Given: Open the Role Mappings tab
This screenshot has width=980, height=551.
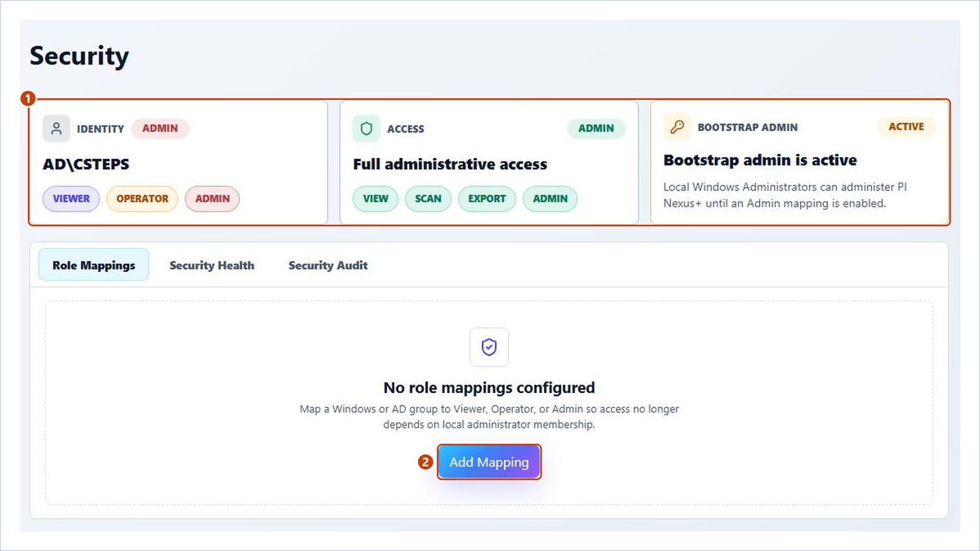Looking at the screenshot, I should [94, 265].
